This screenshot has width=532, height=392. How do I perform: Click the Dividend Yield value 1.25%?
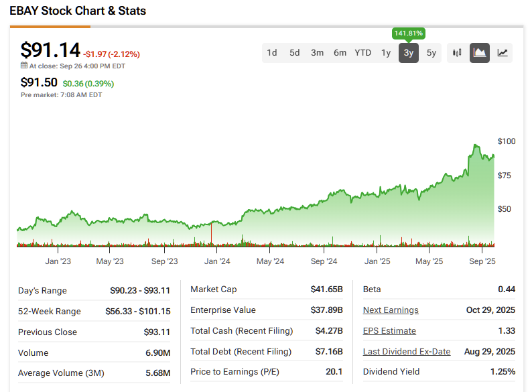click(x=503, y=372)
